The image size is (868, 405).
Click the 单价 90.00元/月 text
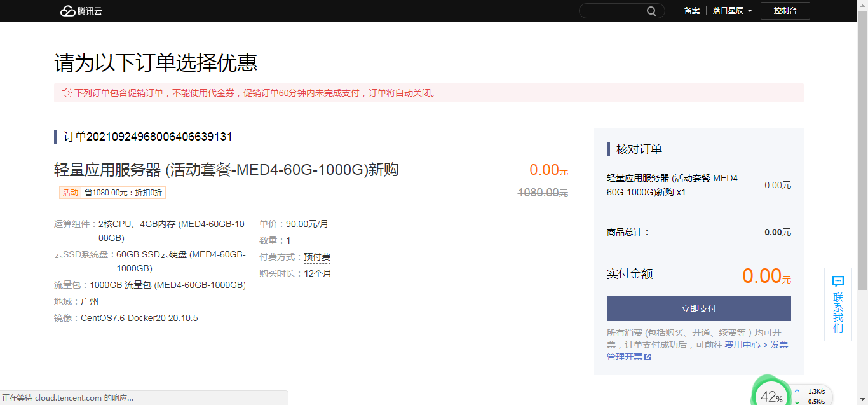click(294, 224)
